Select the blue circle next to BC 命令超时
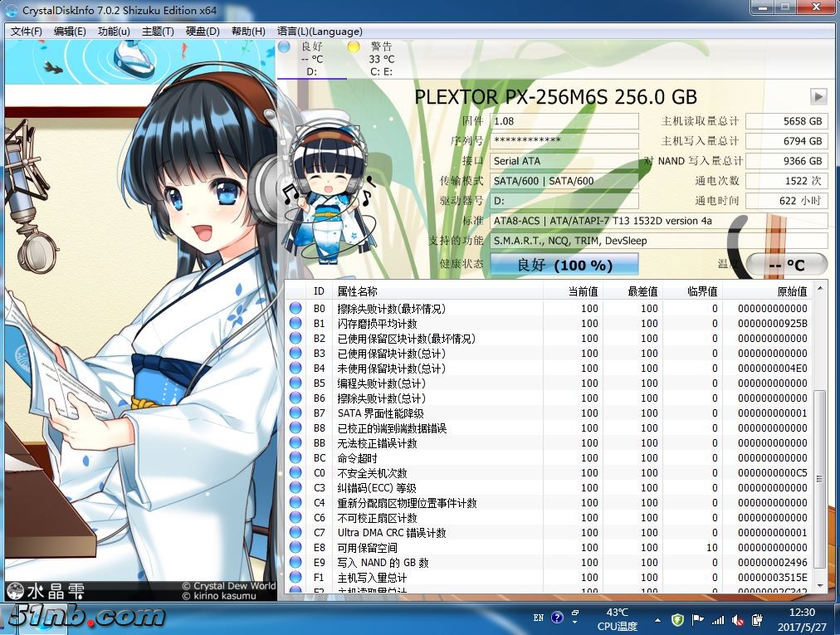 295,457
